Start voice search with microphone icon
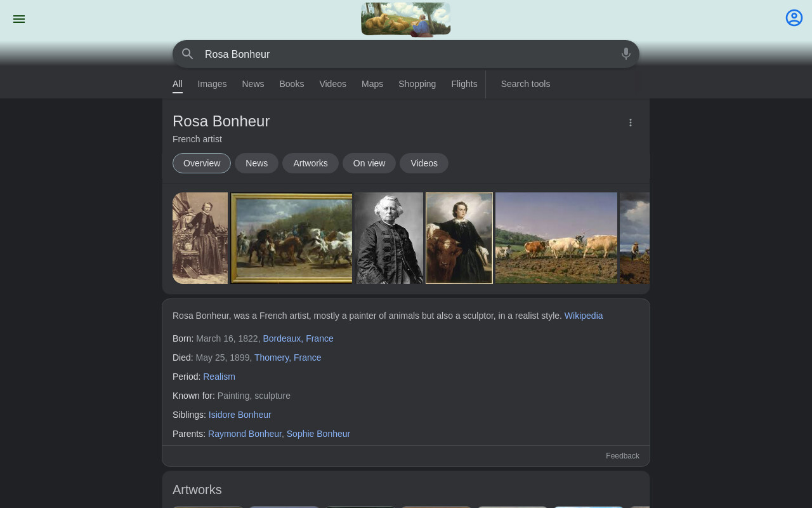Viewport: 812px width, 508px height. pos(626,54)
